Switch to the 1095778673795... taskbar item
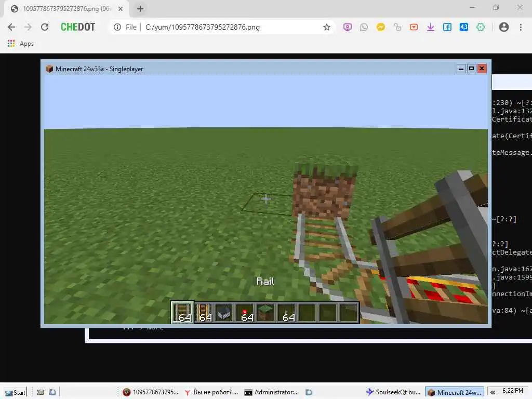Screen dimensions: 532x399 point(150,392)
